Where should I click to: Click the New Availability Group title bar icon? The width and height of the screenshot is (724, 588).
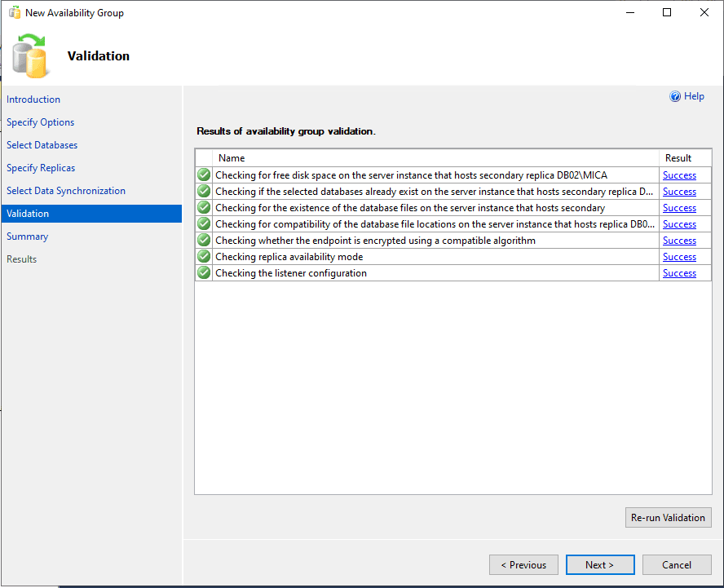point(14,13)
